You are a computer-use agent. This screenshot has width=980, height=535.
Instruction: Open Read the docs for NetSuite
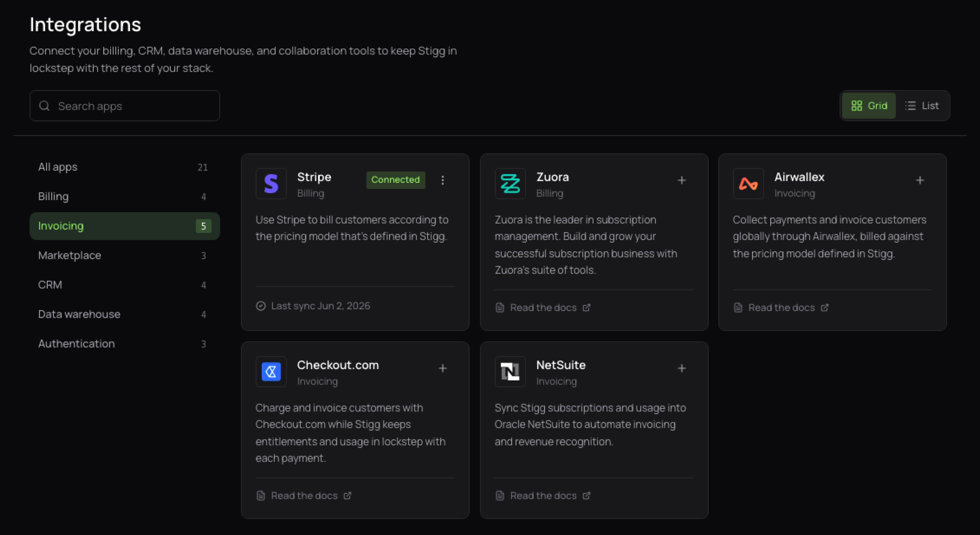(543, 495)
